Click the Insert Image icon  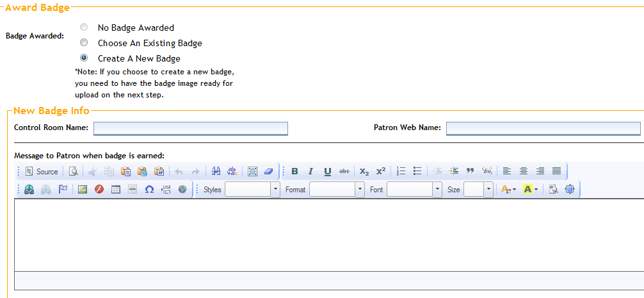83,190
